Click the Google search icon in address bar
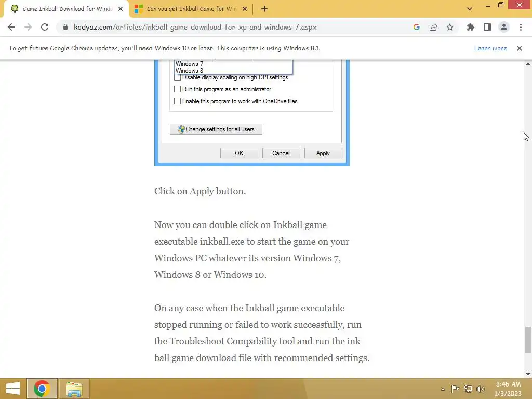The width and height of the screenshot is (532, 399). (417, 27)
